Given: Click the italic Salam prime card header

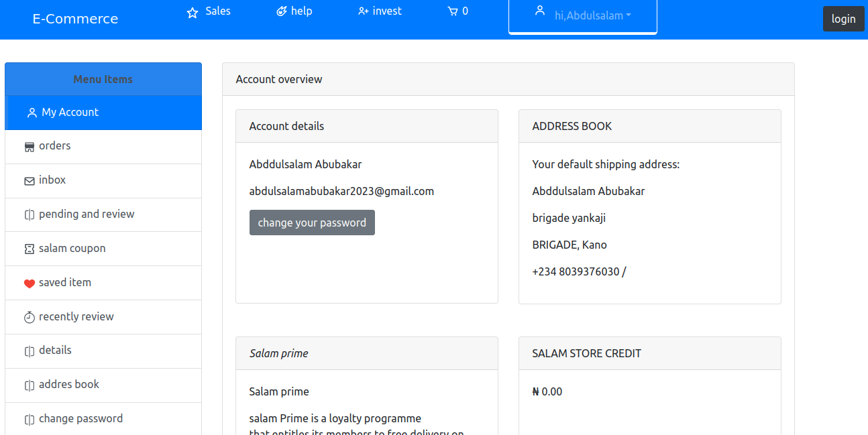Looking at the screenshot, I should click(x=367, y=353).
